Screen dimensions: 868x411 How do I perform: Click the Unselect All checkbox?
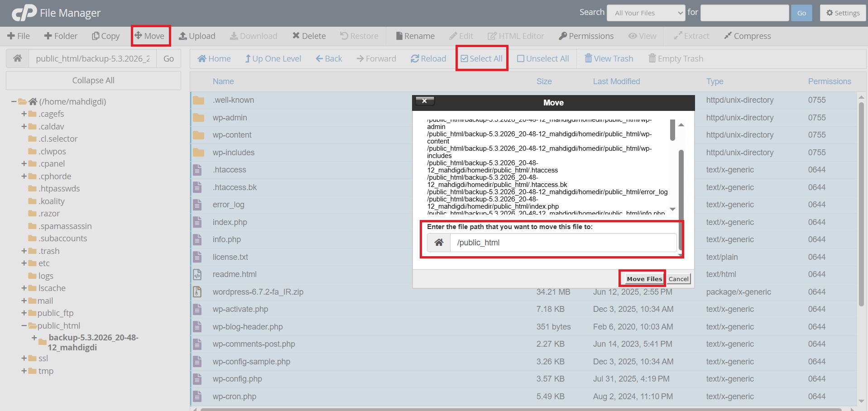pyautogui.click(x=521, y=58)
